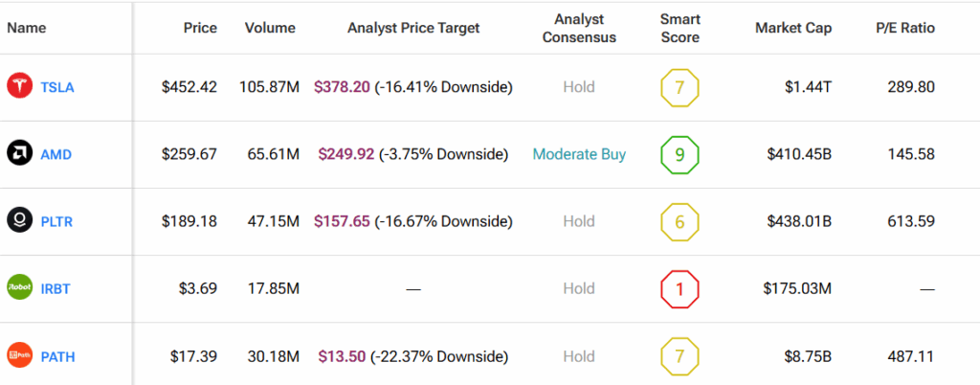Click the iRobot logo icon
Viewport: 980px width, 385px height.
19,288
